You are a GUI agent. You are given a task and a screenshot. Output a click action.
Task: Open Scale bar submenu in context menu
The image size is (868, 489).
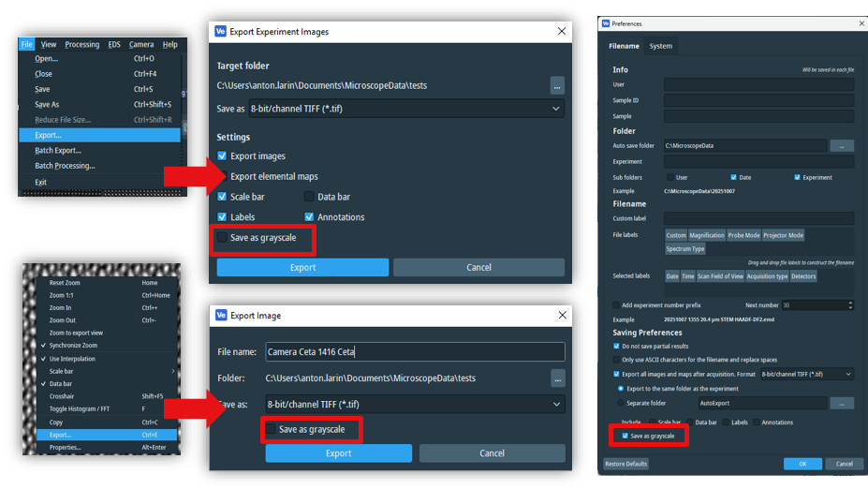[x=108, y=372]
